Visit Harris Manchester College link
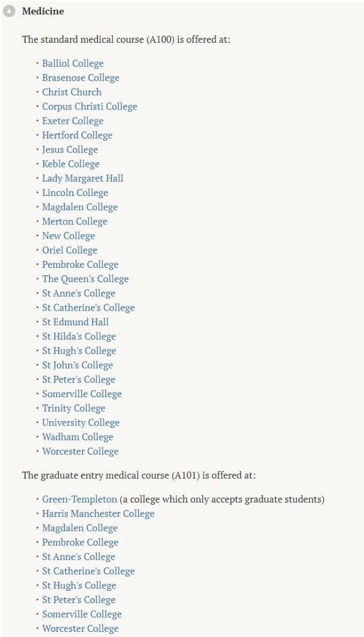This screenshot has width=364, height=637. click(99, 513)
